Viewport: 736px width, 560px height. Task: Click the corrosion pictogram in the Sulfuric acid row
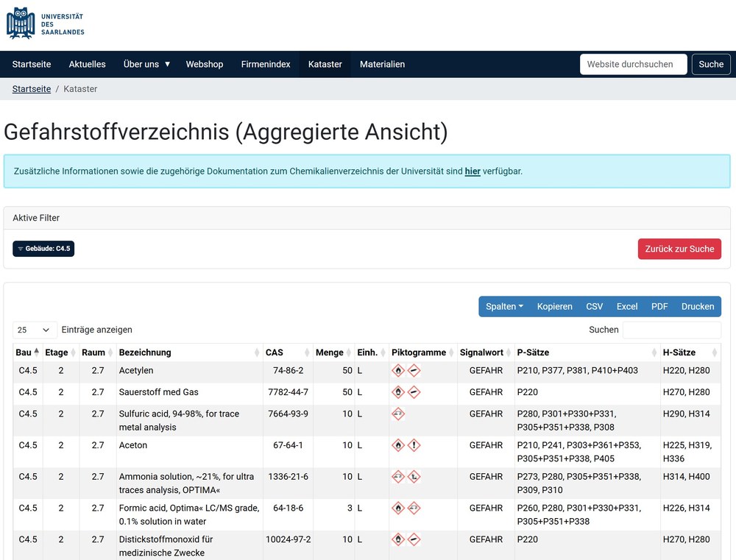[x=398, y=414]
